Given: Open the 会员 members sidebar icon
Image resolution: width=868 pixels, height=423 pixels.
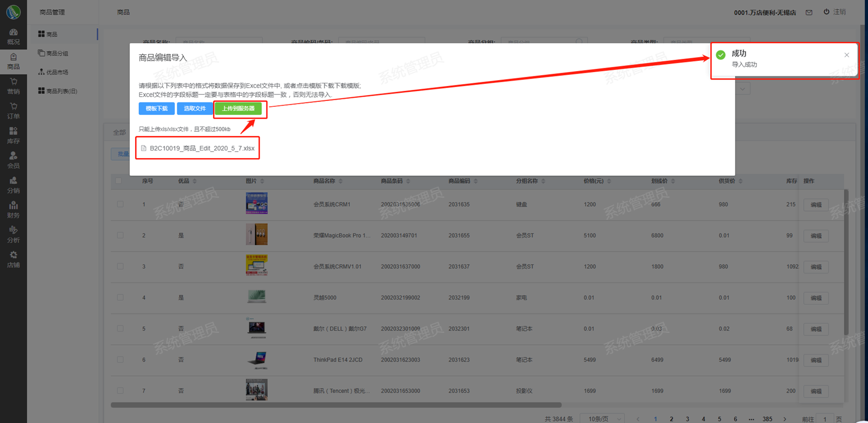Looking at the screenshot, I should (x=13, y=161).
